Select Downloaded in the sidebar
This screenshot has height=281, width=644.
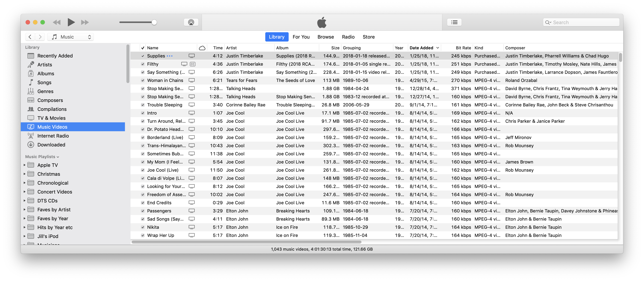point(51,145)
